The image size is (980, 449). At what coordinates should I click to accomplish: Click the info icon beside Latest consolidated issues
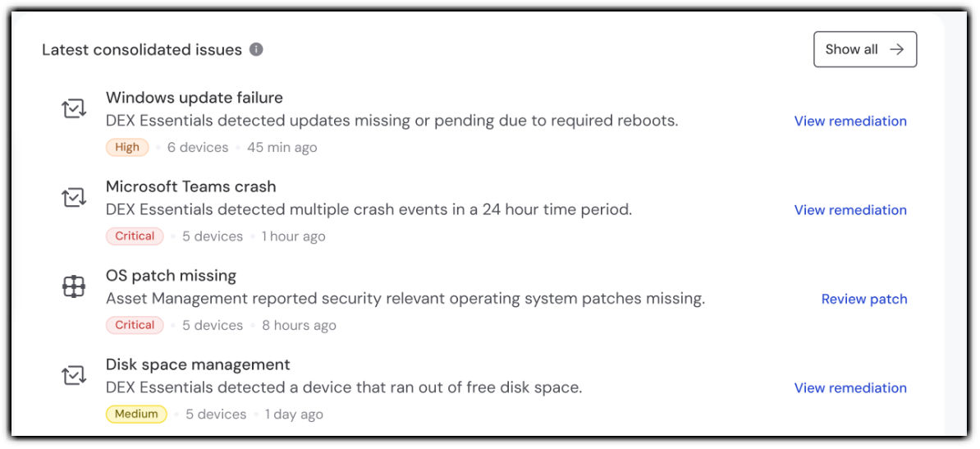click(256, 49)
